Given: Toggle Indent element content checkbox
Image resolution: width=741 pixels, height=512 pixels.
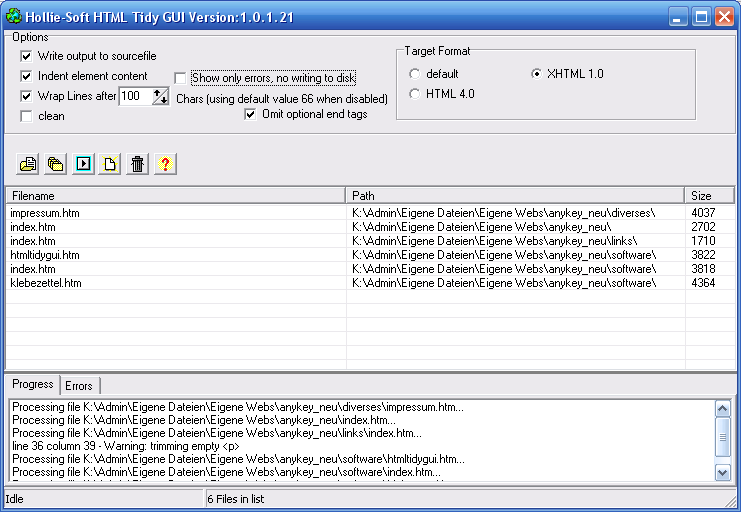Looking at the screenshot, I should [x=26, y=76].
